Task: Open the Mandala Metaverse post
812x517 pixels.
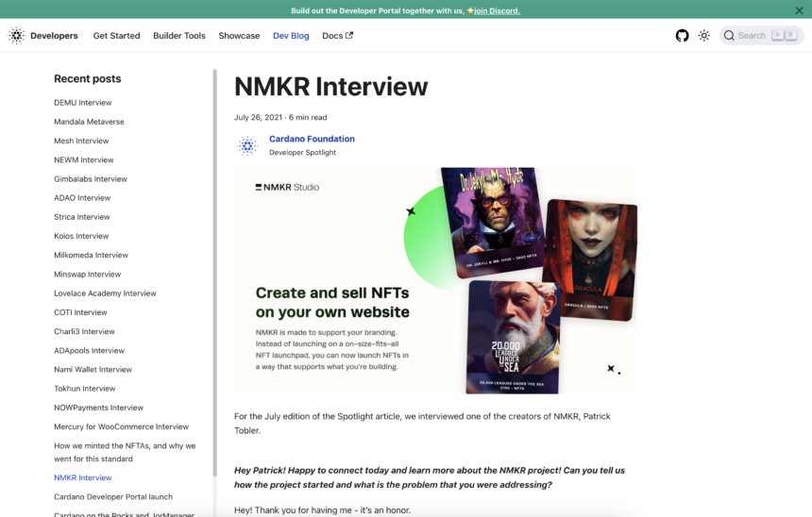Action: coord(89,122)
